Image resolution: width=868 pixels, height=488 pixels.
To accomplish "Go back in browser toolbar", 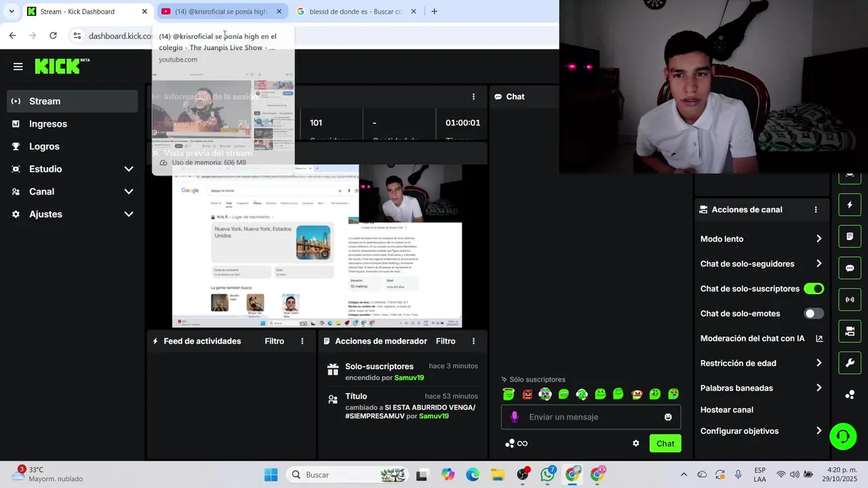I will pyautogui.click(x=12, y=35).
